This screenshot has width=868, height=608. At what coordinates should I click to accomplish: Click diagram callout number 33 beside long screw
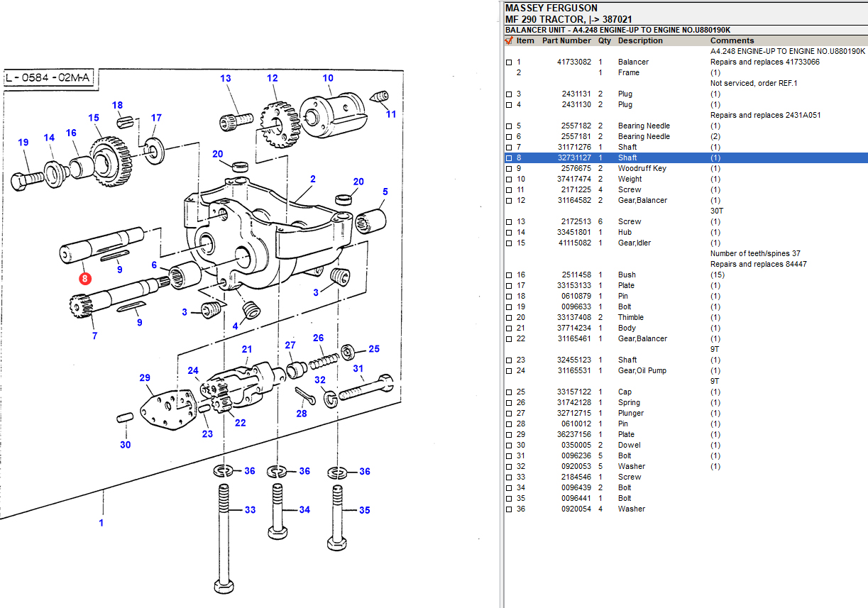[x=250, y=509]
